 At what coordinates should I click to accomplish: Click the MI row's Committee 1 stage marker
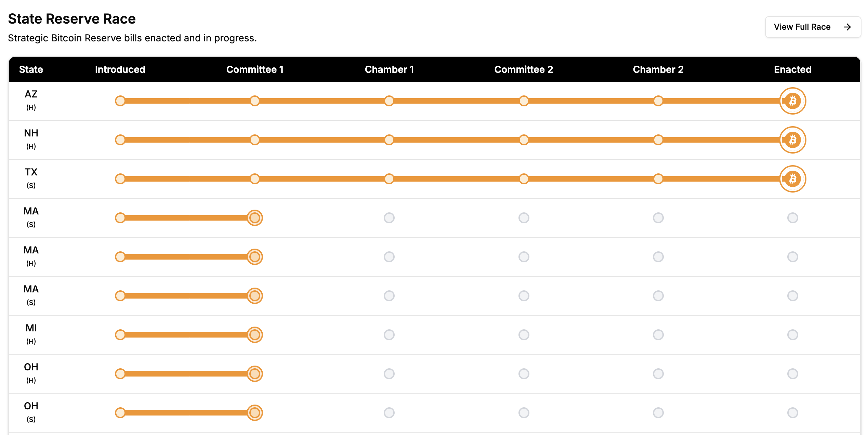pos(255,335)
